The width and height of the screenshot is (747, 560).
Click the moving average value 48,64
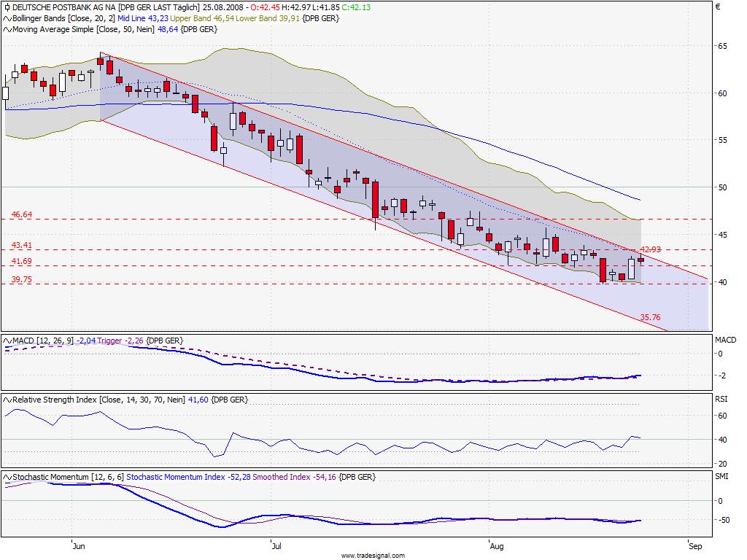[x=168, y=29]
